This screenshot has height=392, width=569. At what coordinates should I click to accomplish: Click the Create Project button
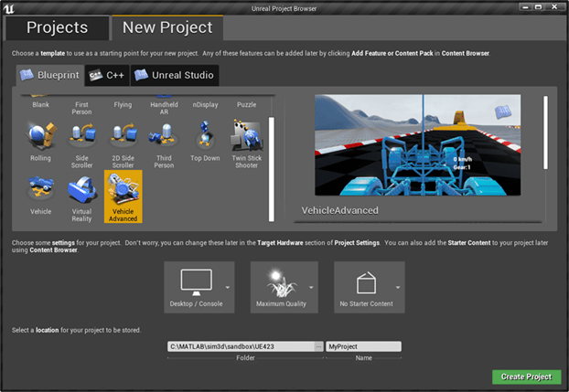(527, 376)
